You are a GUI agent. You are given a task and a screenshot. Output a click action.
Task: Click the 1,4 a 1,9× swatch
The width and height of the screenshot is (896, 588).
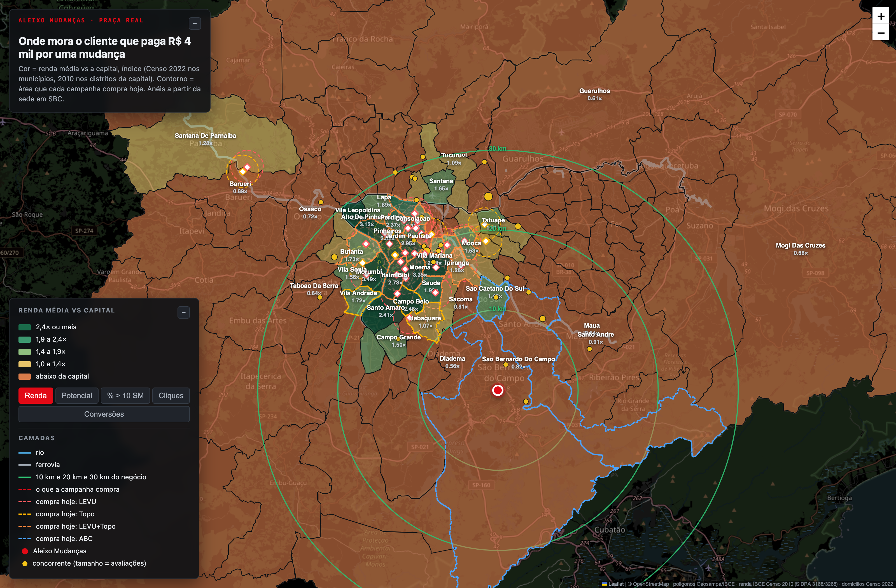tap(24, 352)
